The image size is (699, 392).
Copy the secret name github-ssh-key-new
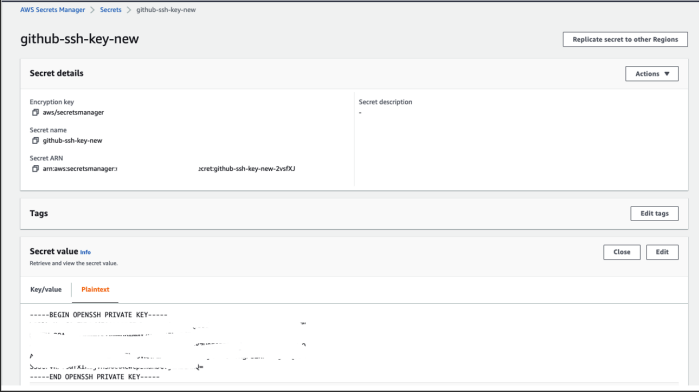[x=35, y=140]
